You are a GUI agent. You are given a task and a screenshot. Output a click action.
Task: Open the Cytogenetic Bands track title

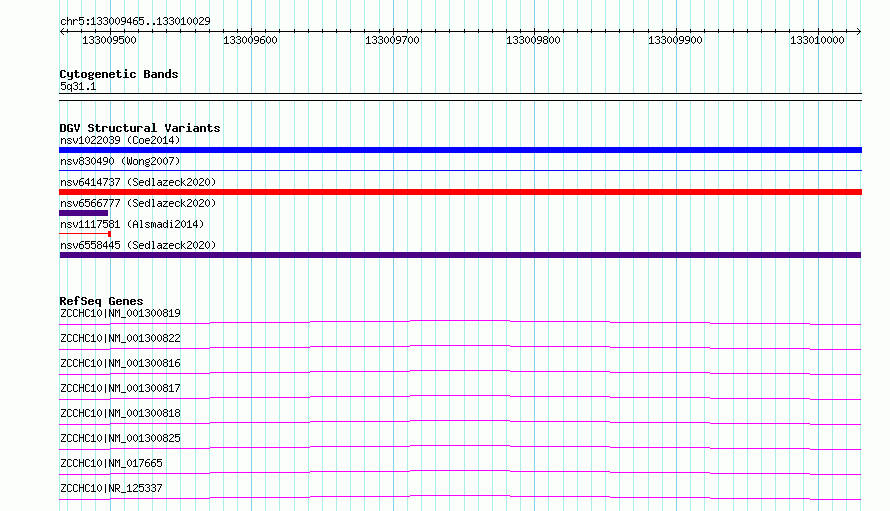pyautogui.click(x=119, y=74)
